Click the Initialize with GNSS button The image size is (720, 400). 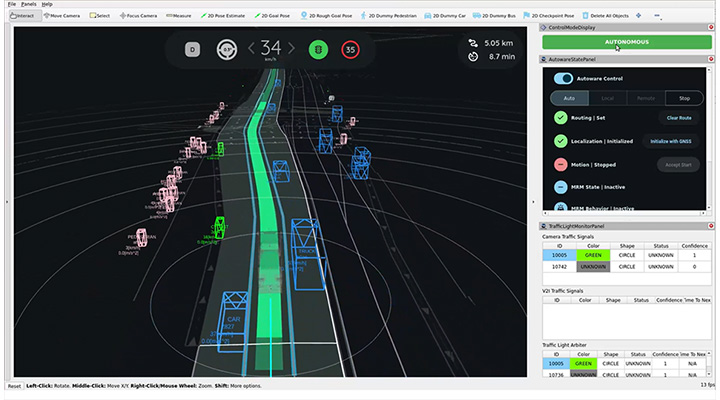tap(670, 141)
